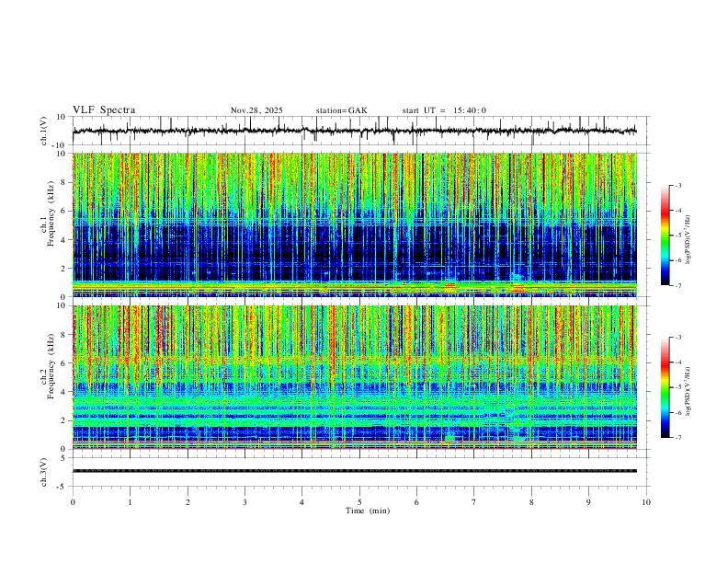This screenshot has width=728, height=563.
Task: Click the "-3" value on ch.1 colorbar
Action: tap(678, 185)
